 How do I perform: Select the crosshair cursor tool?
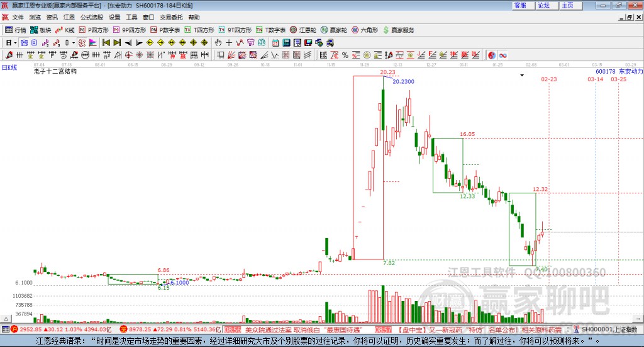229,43
